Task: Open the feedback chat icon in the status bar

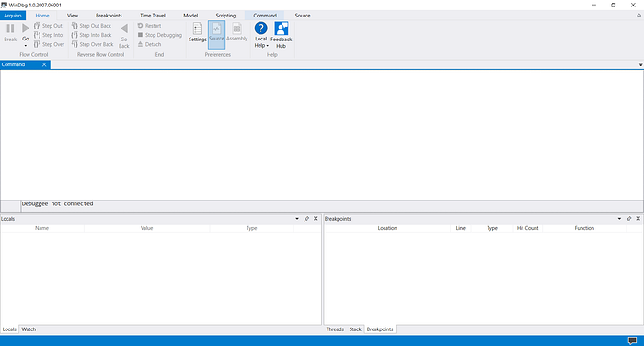Action: coord(633,340)
